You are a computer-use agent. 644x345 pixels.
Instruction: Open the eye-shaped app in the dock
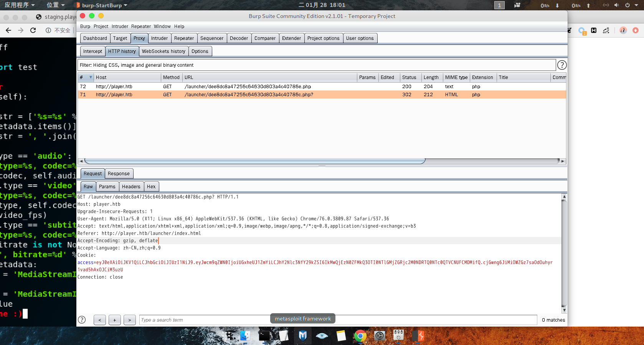(322, 336)
